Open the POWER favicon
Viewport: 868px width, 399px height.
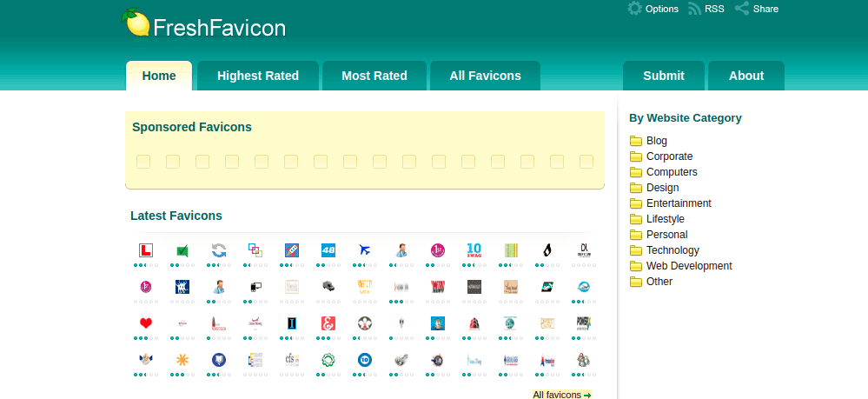click(x=584, y=323)
